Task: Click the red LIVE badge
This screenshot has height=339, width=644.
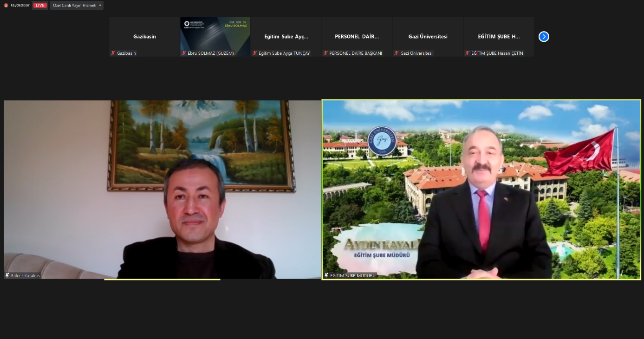Action: pos(40,6)
